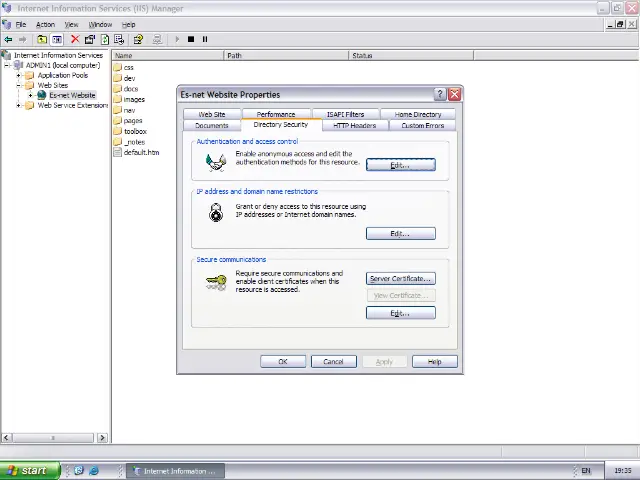Switch to the Performance tab
640x480 pixels.
(x=276, y=114)
